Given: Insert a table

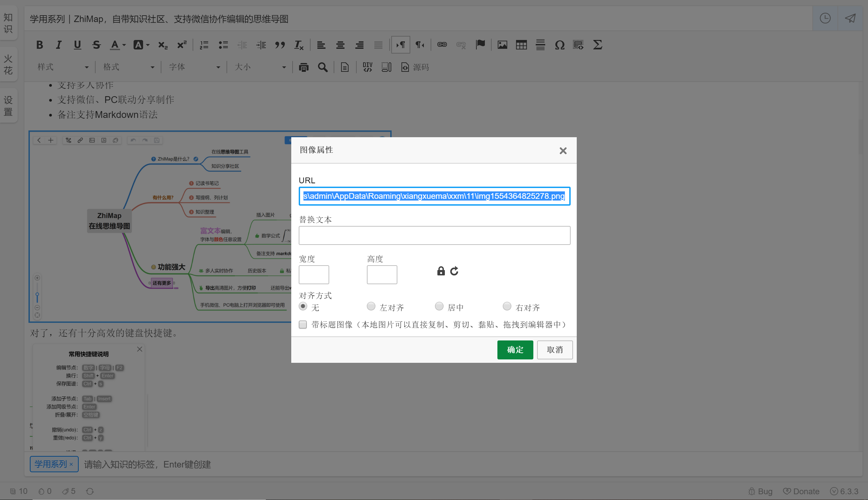Looking at the screenshot, I should [x=521, y=45].
